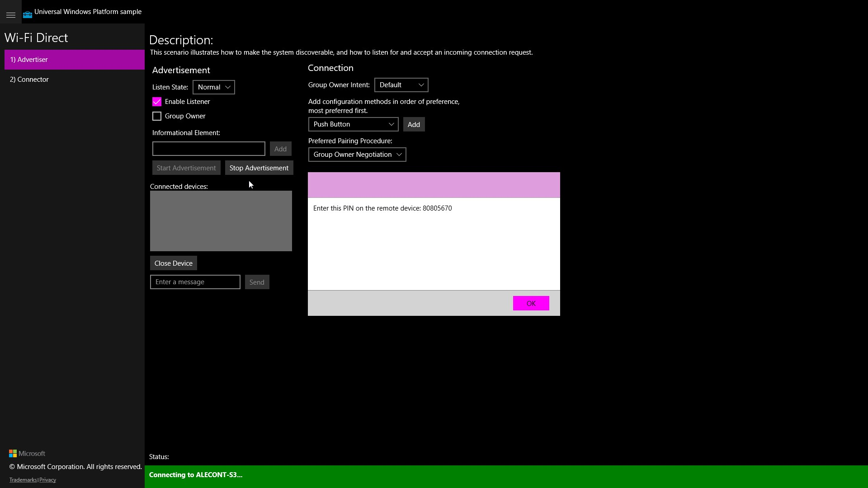Screen dimensions: 868x488
Task: Focus the Enter a message field
Action: (x=195, y=282)
